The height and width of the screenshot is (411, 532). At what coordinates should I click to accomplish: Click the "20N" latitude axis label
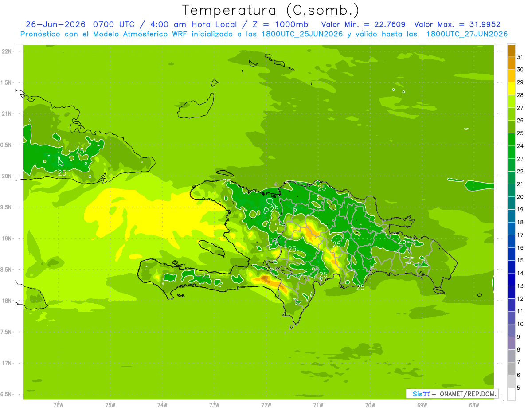tap(7, 176)
